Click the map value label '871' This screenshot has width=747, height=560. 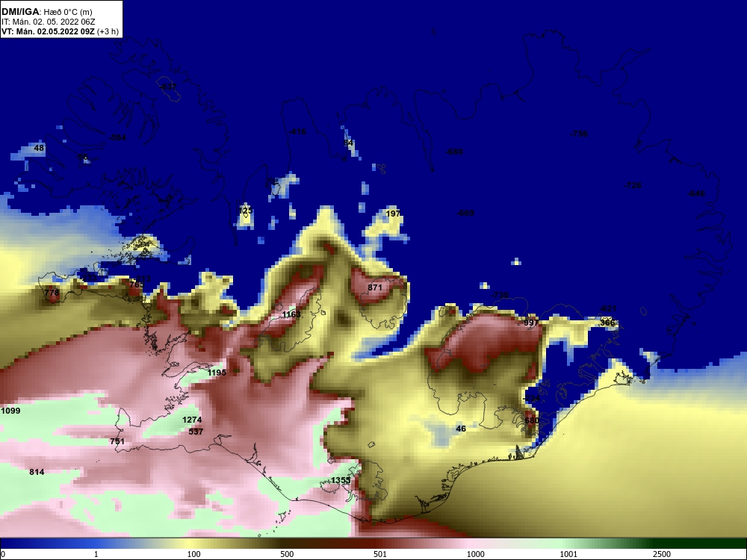point(375,287)
